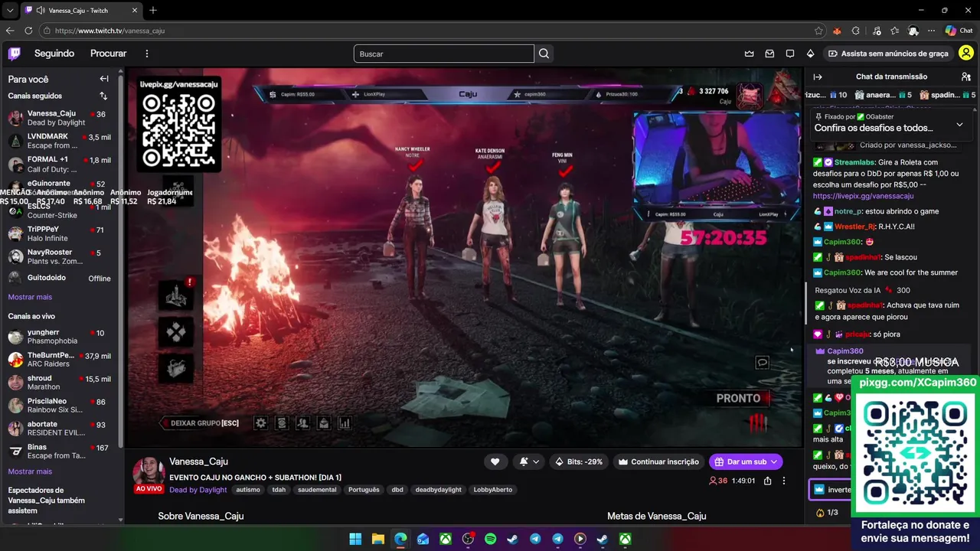980x551 pixels.
Task: Click the saudemental tag
Action: 317,490
